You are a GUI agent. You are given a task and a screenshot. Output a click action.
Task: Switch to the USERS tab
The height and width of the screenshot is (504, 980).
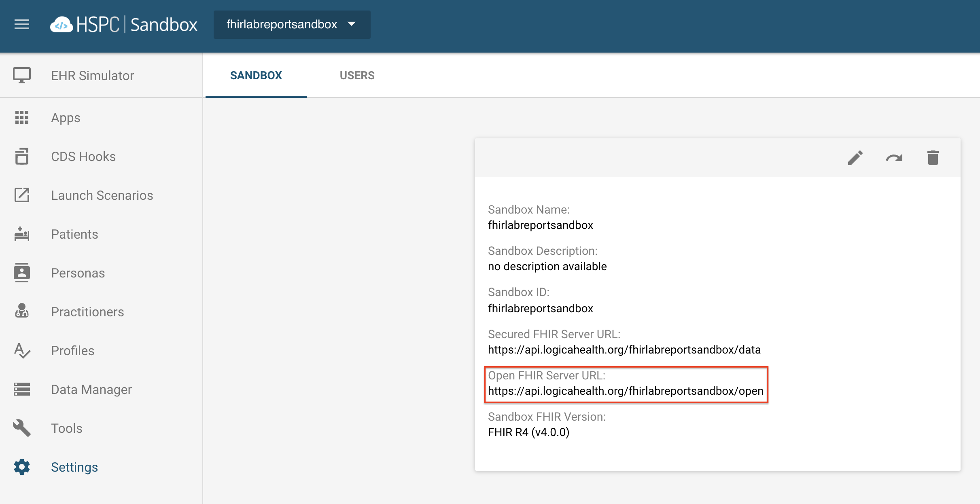[357, 75]
